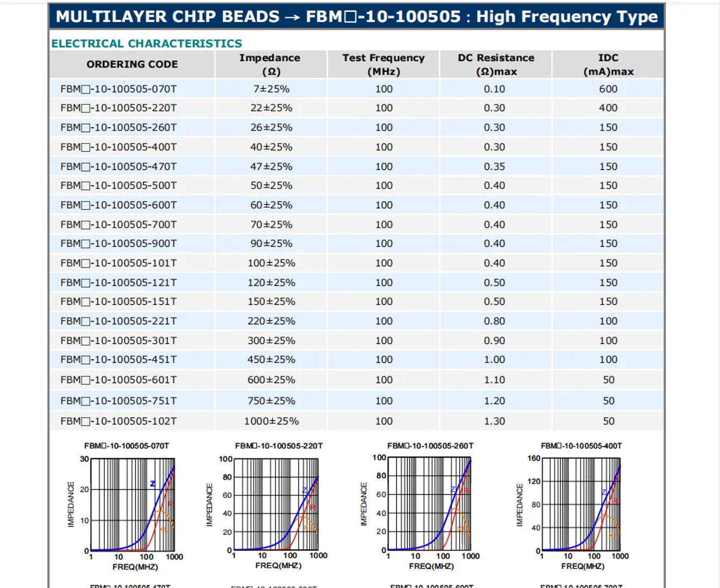Click the 'IDC (mA)max' column header

[608, 64]
